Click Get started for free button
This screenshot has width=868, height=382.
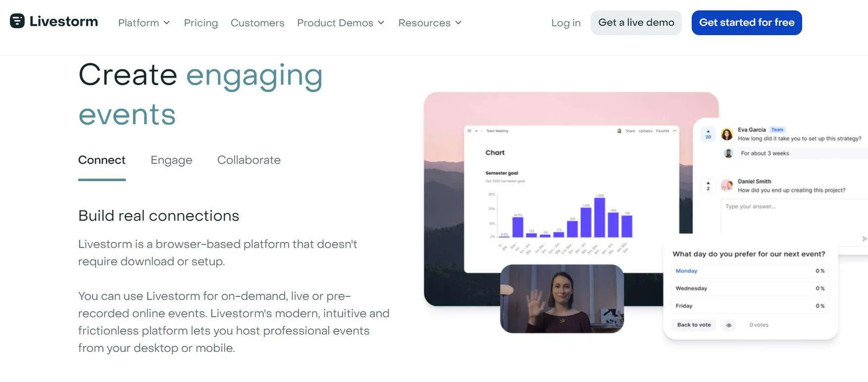pos(747,23)
